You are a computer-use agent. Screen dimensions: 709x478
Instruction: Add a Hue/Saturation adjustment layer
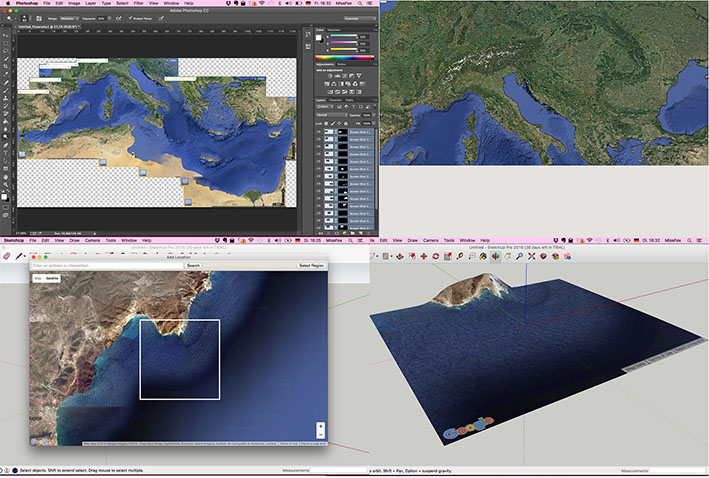(326, 84)
